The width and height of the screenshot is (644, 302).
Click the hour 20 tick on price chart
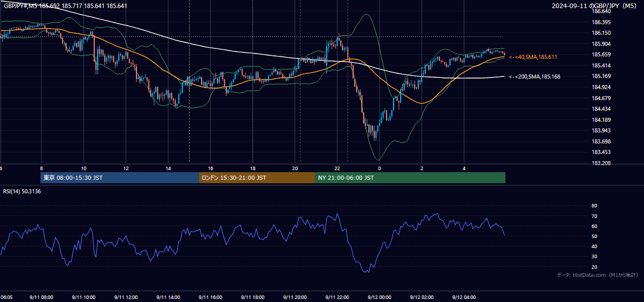(x=295, y=168)
